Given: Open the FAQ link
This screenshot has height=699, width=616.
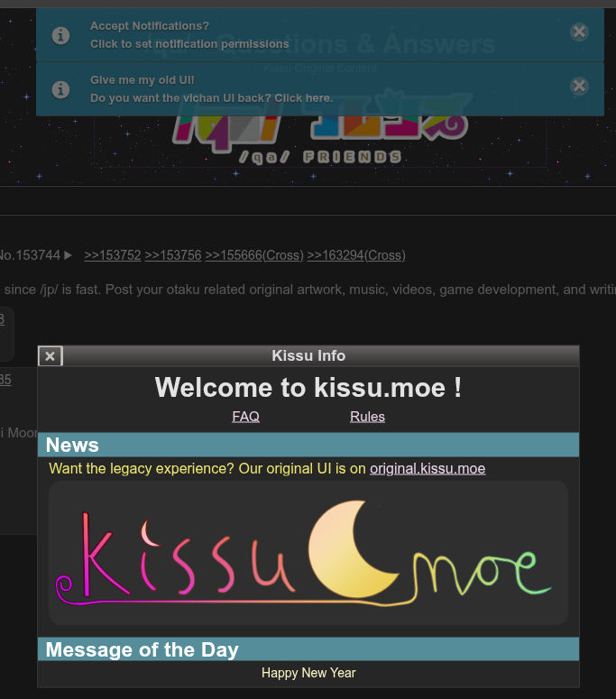Looking at the screenshot, I should coord(245,417).
